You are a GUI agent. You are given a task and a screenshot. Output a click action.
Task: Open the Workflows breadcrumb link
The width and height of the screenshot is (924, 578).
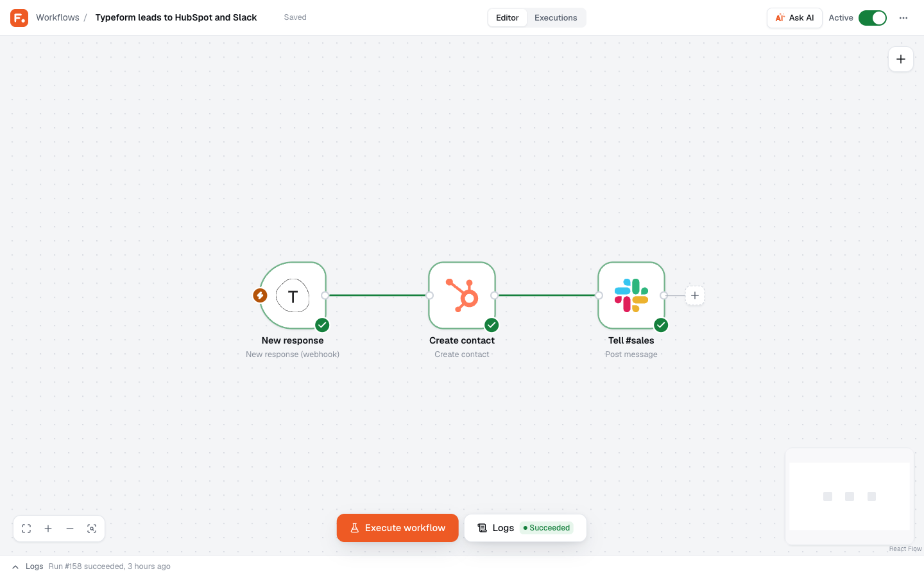click(x=58, y=18)
